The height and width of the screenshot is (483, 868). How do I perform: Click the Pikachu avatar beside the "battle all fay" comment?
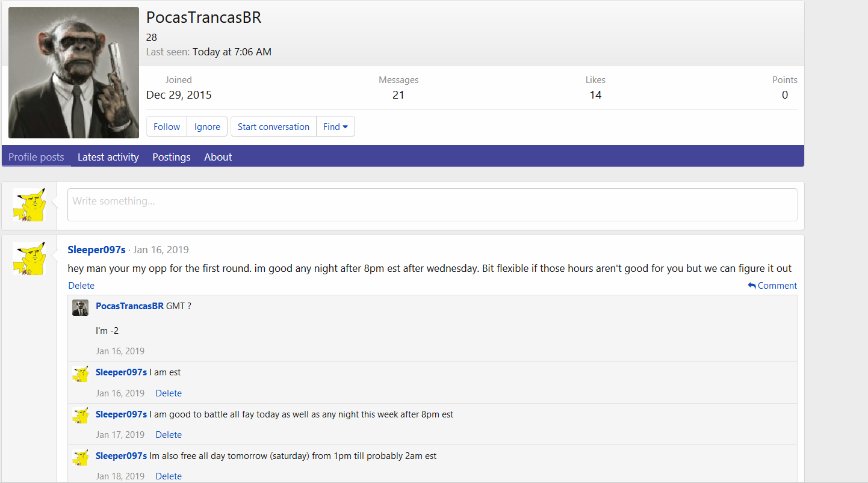pyautogui.click(x=80, y=416)
